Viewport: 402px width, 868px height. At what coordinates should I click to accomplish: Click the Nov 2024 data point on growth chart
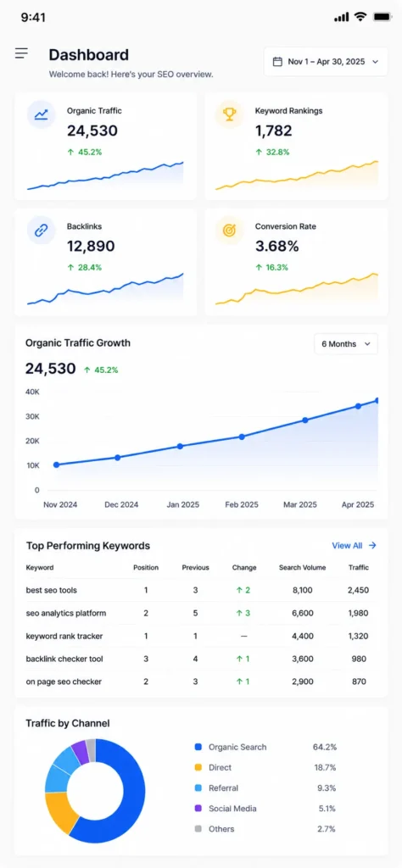(56, 465)
